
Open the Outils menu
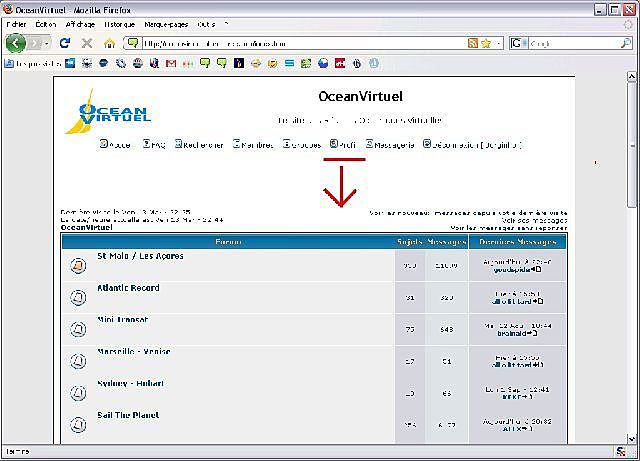[x=206, y=24]
